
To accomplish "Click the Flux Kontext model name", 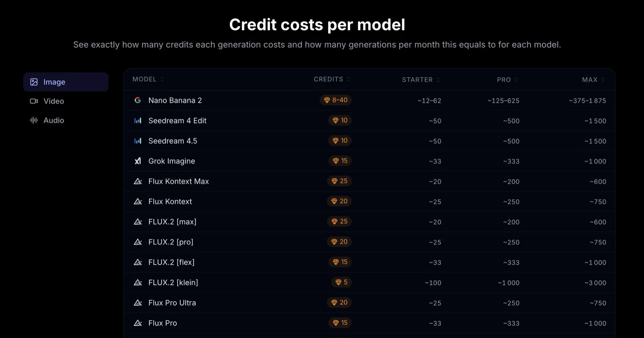I will tap(170, 202).
